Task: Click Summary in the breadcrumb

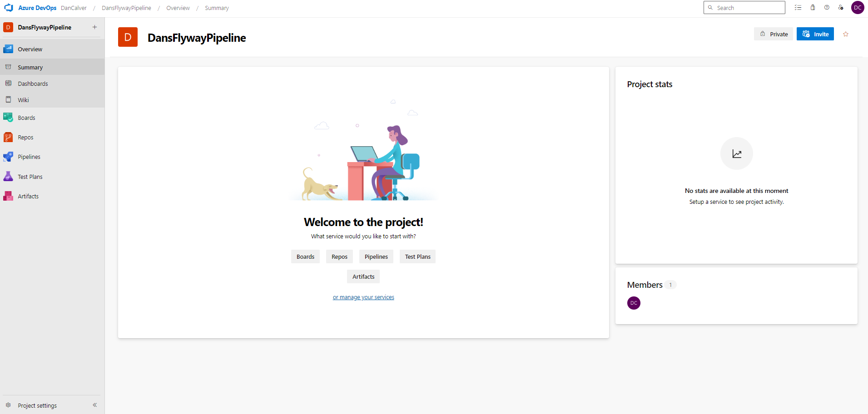Action: (217, 8)
